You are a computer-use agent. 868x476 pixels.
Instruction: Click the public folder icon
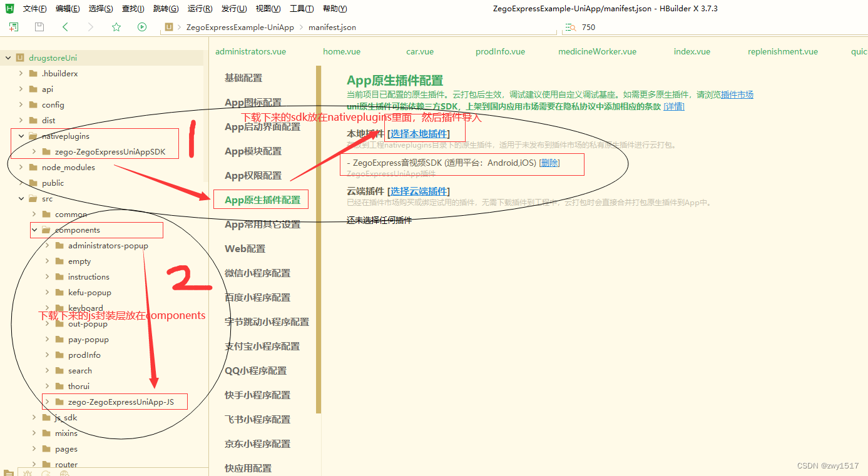(33, 183)
